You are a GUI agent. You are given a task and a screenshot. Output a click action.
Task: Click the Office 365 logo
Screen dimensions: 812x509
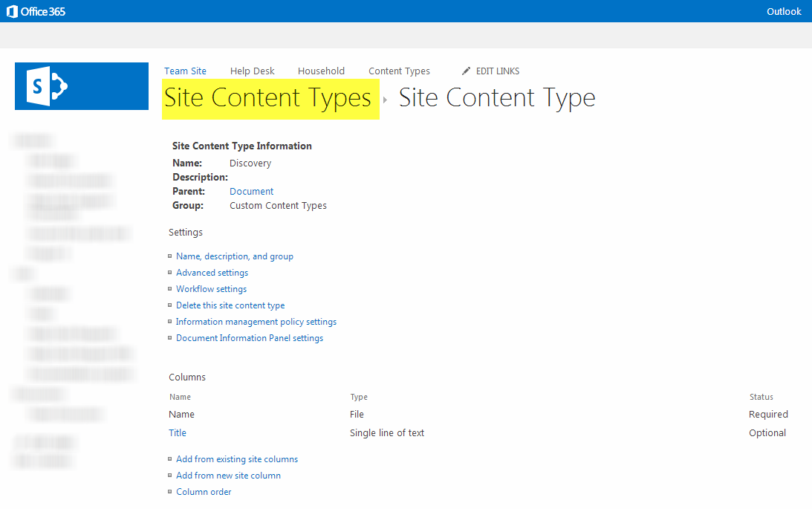(x=36, y=11)
